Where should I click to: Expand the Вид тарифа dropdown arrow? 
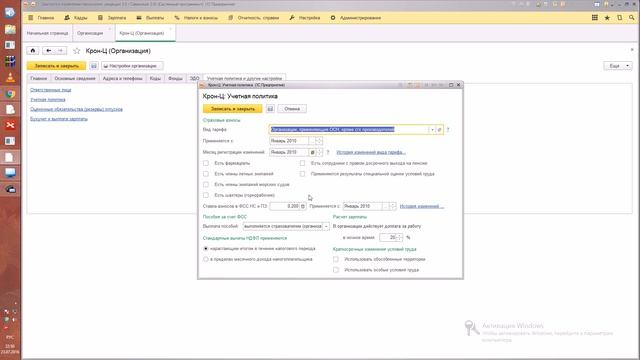pos(432,129)
